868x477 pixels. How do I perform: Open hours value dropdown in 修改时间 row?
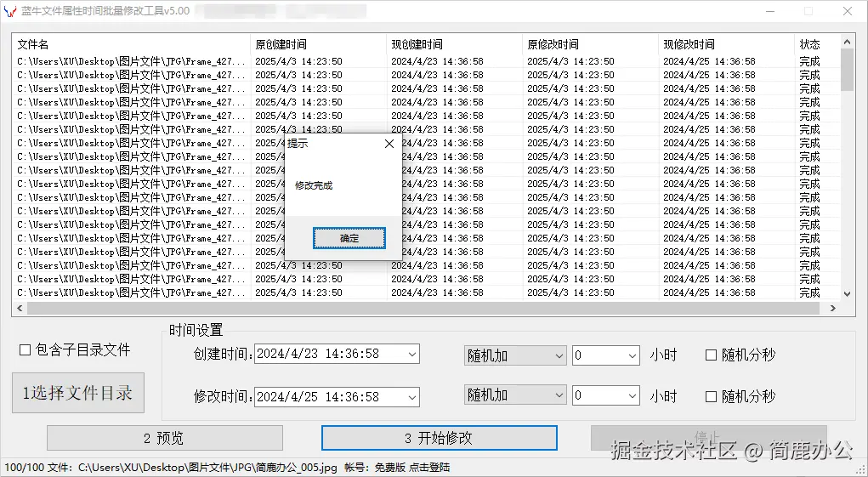[633, 395]
